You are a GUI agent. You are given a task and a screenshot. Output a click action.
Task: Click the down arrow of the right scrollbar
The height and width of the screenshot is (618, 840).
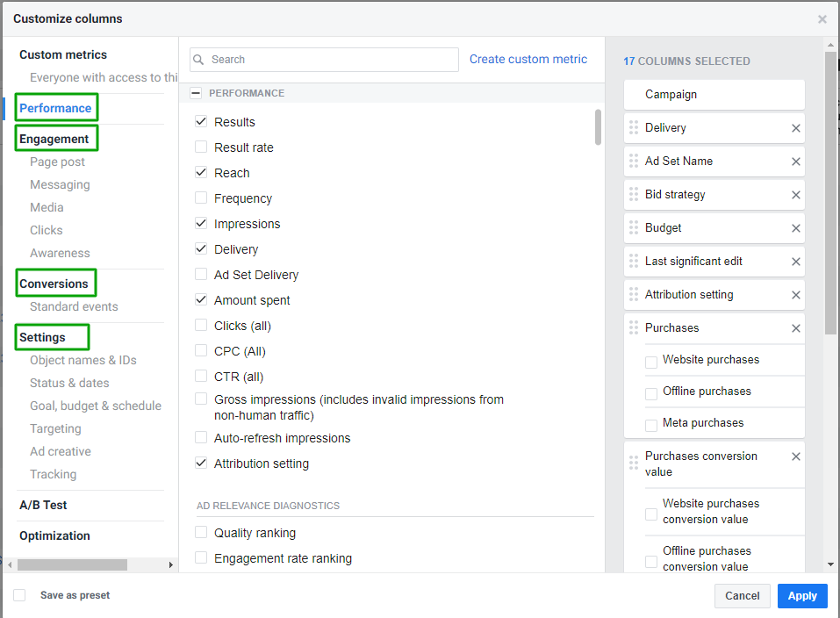[x=830, y=564]
